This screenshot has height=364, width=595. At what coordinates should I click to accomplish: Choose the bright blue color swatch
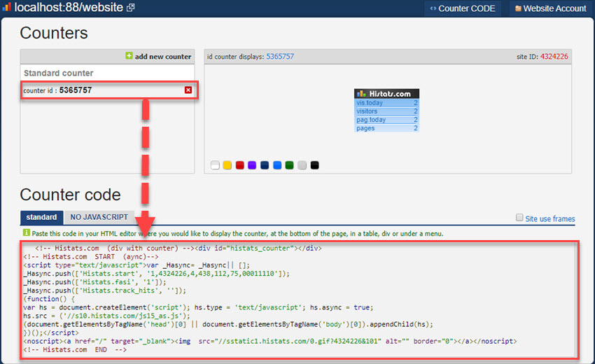tap(277, 165)
